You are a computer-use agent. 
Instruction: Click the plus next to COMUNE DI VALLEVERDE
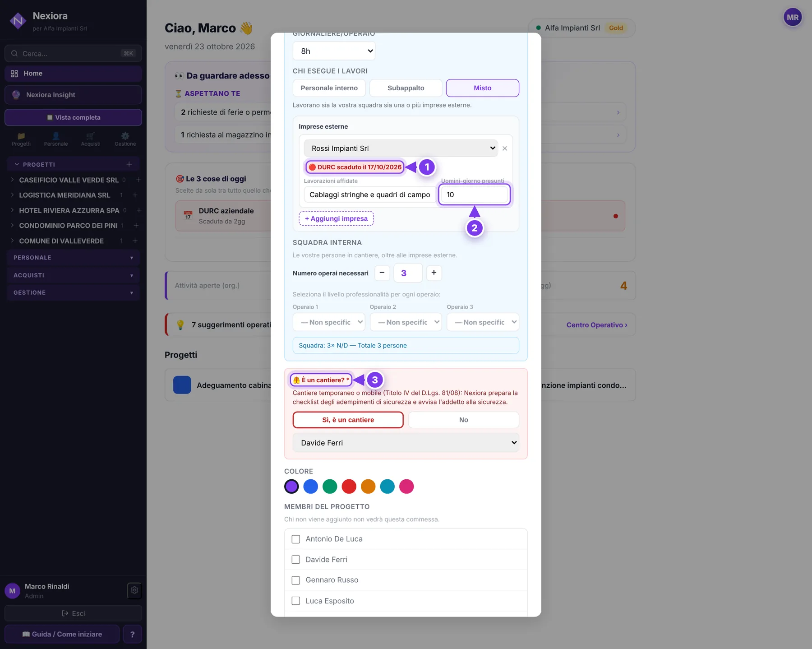(135, 241)
